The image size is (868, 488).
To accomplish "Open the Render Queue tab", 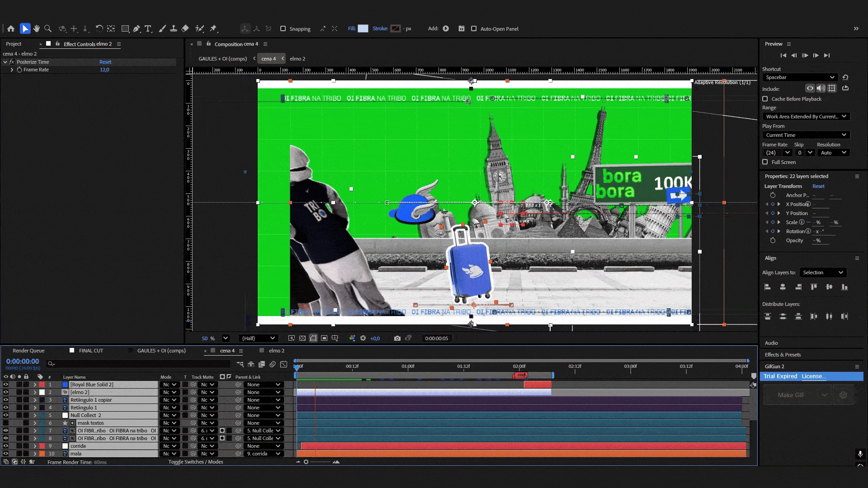I will [x=28, y=351].
